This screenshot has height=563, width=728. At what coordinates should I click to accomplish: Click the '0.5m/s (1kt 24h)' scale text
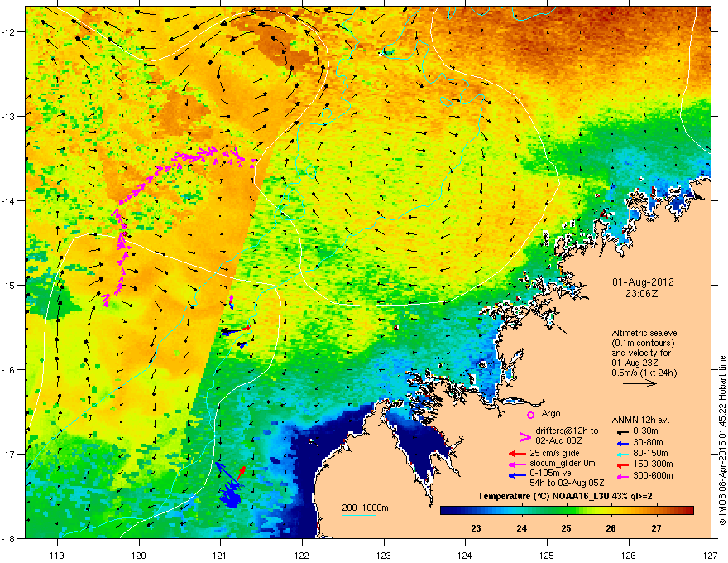click(x=644, y=373)
